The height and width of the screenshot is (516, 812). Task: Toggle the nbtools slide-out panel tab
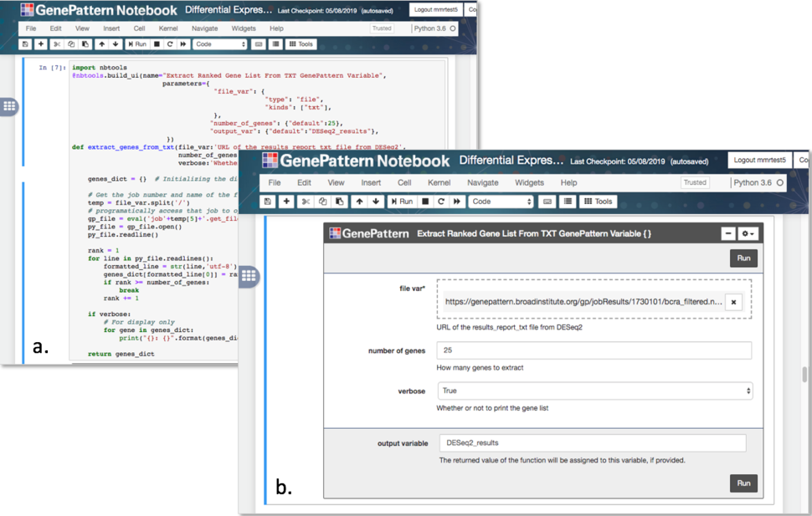[x=247, y=276]
